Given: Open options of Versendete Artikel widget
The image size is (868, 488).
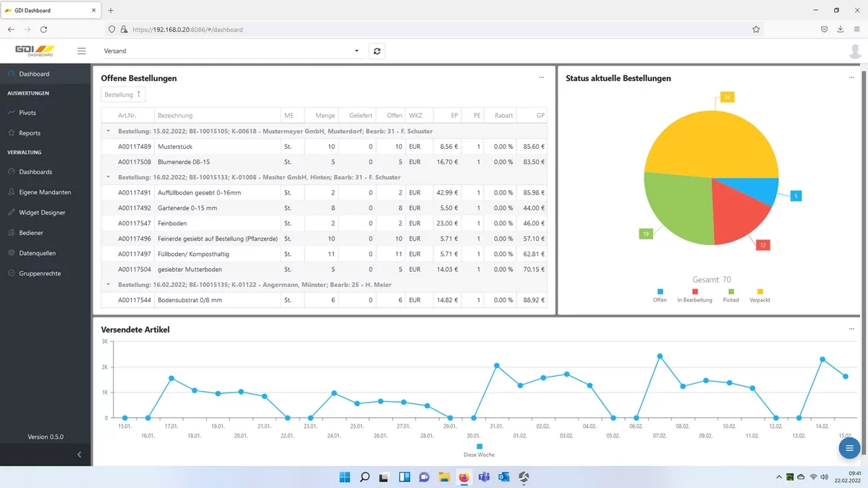Looking at the screenshot, I should pos(851,329).
